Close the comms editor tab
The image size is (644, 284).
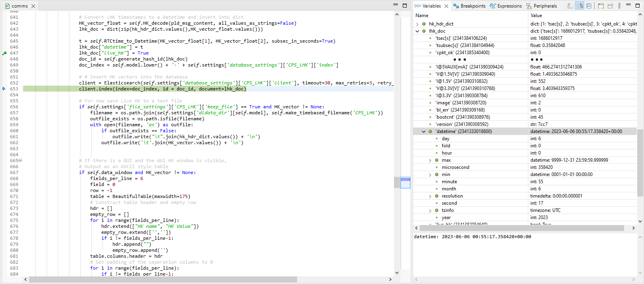(x=33, y=6)
